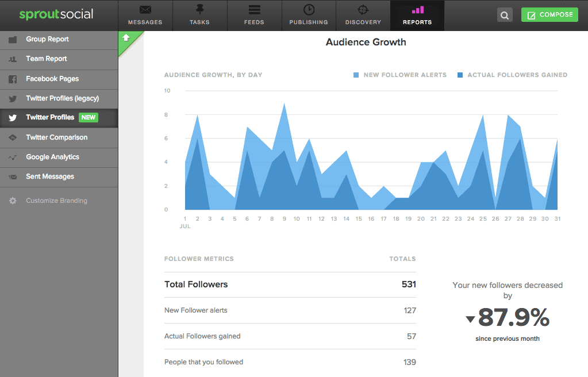Select the Reports tab

pyautogui.click(x=417, y=16)
